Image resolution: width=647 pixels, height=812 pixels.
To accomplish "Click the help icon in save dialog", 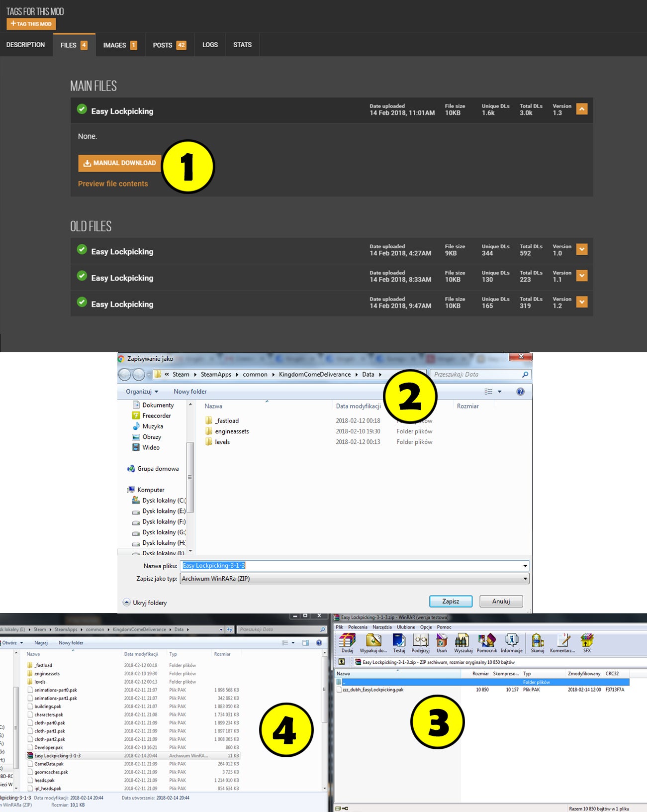I will [x=520, y=392].
